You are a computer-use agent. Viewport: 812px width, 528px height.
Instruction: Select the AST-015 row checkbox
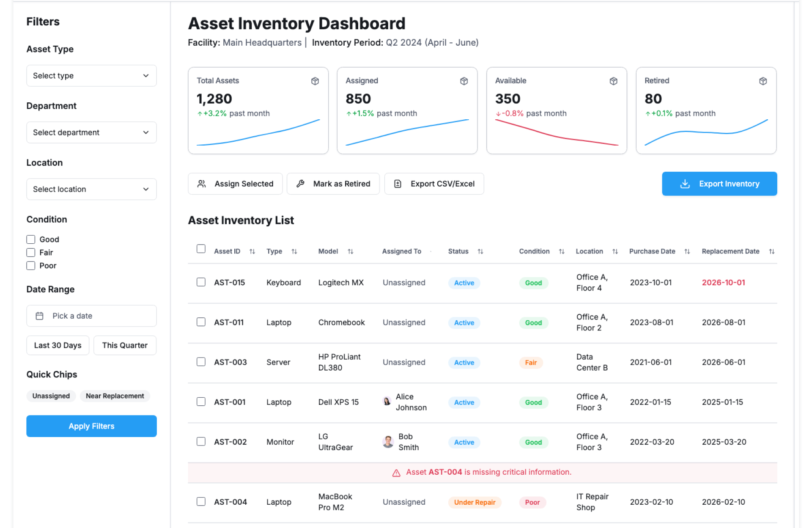click(x=201, y=282)
